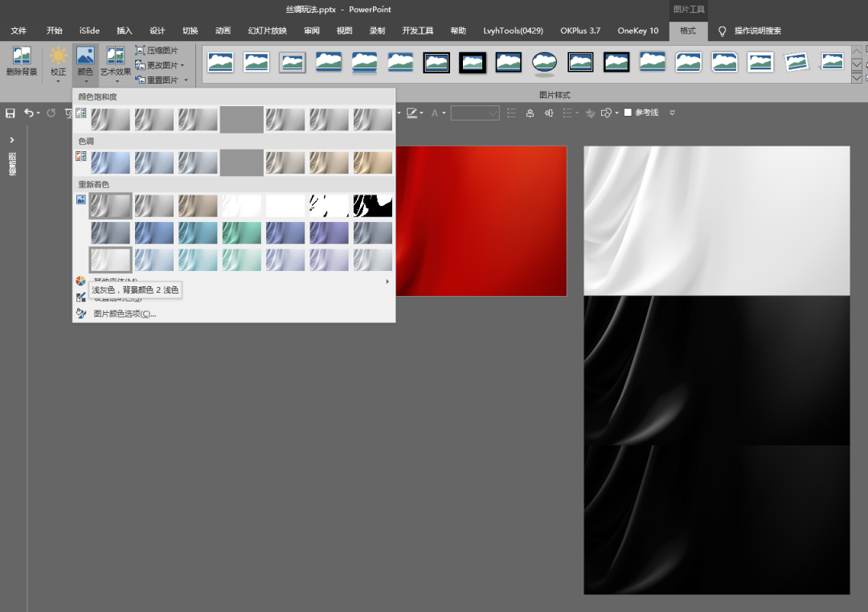Click the 删除背景 remove background icon
This screenshot has width=868, height=612.
coord(22,56)
